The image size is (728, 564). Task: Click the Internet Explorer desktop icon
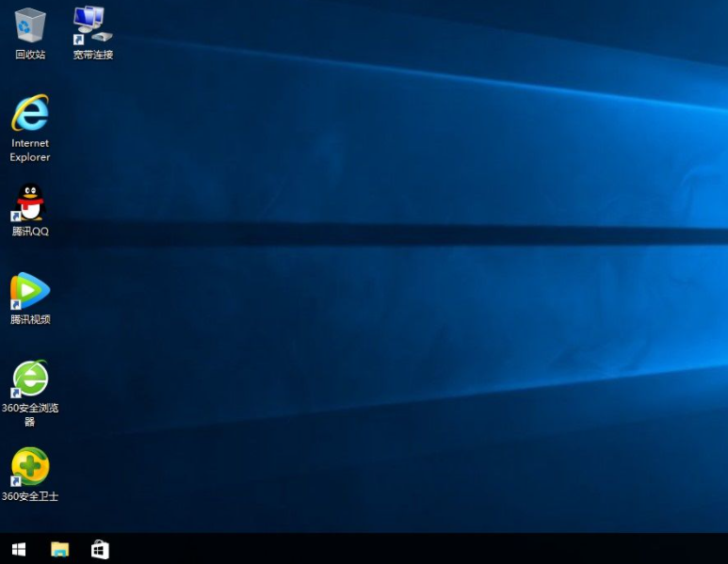click(x=30, y=114)
